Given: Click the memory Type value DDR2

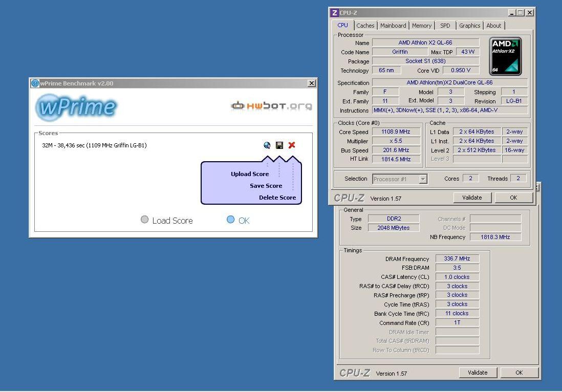Looking at the screenshot, I should point(394,219).
